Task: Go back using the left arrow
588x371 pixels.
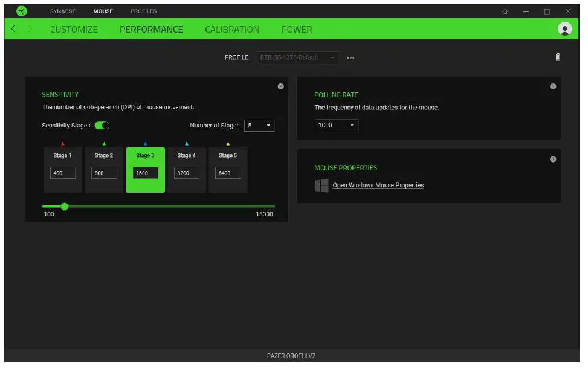Action: click(x=14, y=29)
